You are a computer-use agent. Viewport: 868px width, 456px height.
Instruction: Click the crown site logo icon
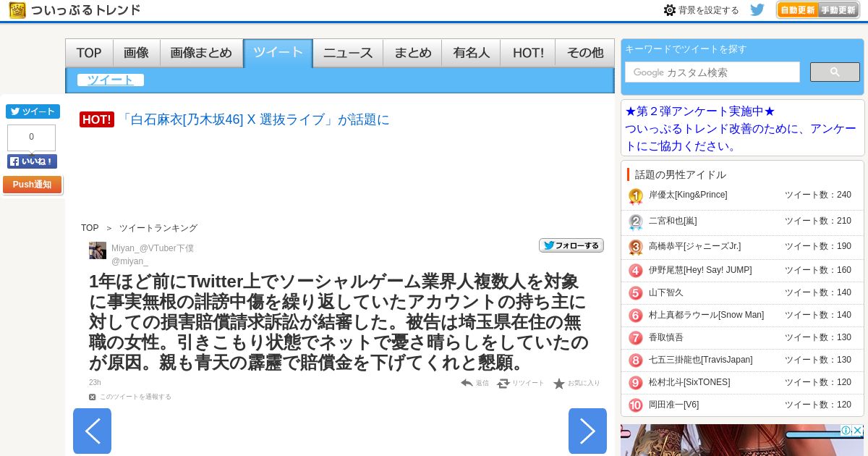tap(18, 10)
